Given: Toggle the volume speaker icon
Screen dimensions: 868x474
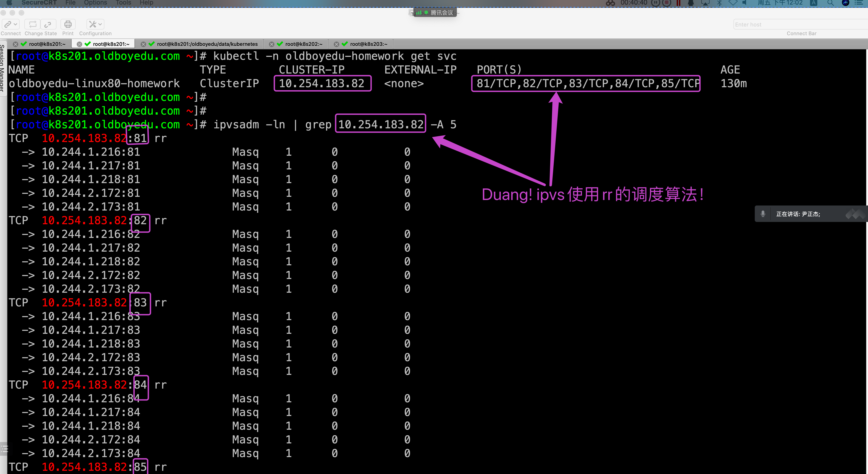Looking at the screenshot, I should tap(745, 3).
